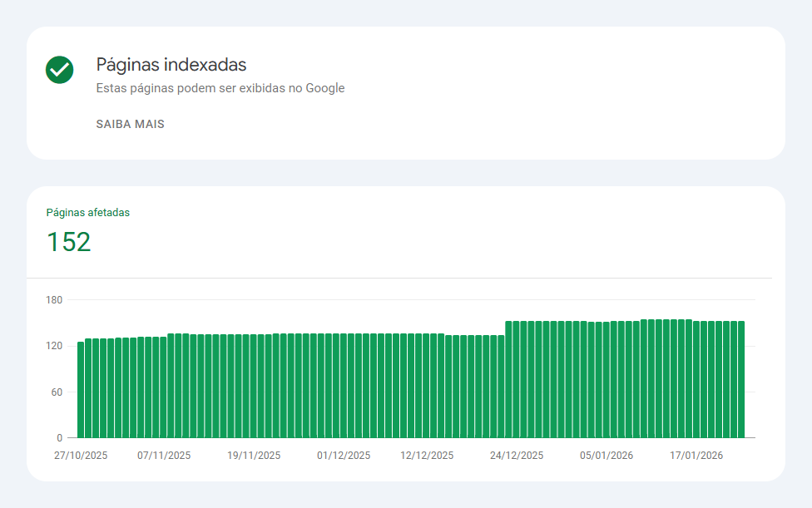Select the 01/12/2025 date on axis
The height and width of the screenshot is (508, 812).
point(344,456)
